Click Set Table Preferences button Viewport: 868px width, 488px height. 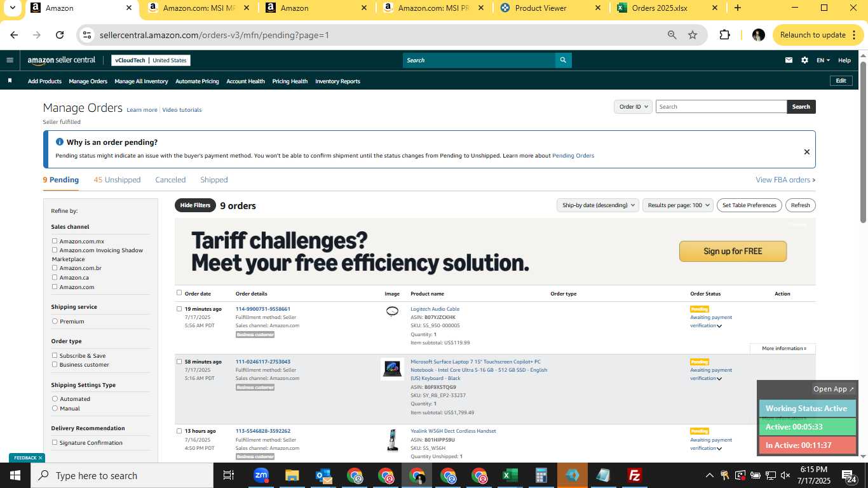(x=749, y=205)
